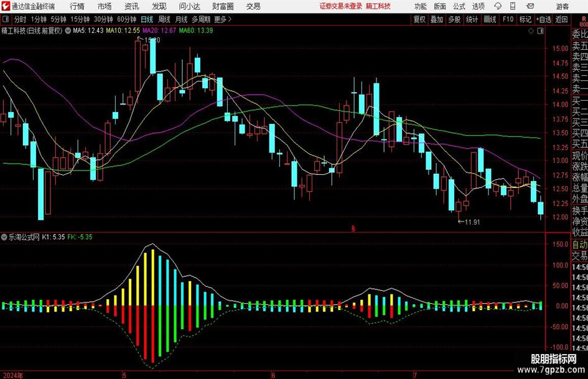
Task: Click the 返回 back button
Action: click(x=561, y=19)
